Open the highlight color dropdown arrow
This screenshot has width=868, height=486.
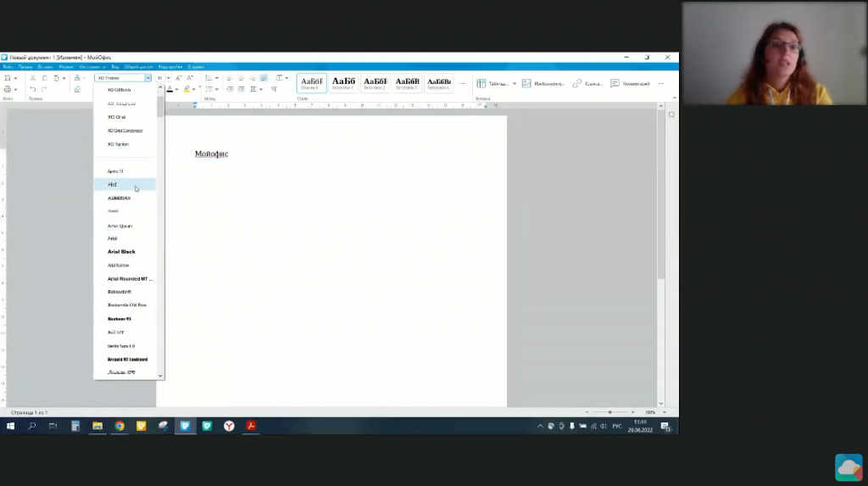(194, 89)
